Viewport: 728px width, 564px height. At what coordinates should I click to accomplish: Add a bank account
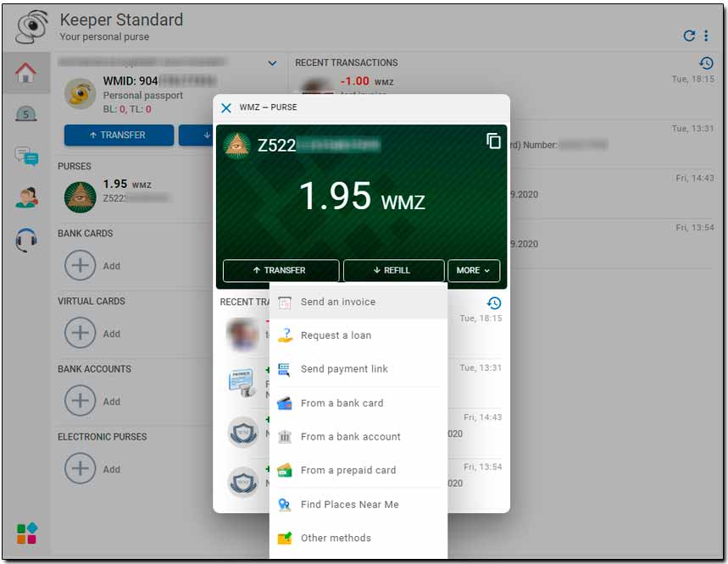click(x=81, y=401)
